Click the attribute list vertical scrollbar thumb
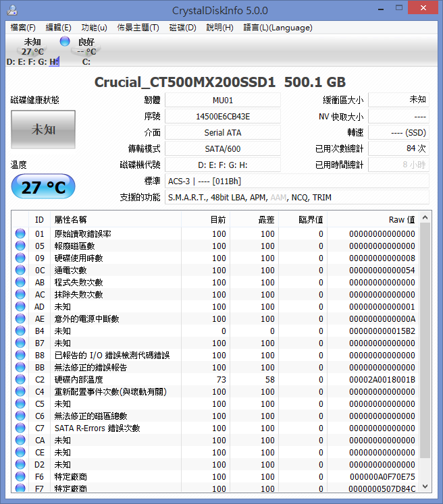The image size is (443, 504). coord(425,341)
